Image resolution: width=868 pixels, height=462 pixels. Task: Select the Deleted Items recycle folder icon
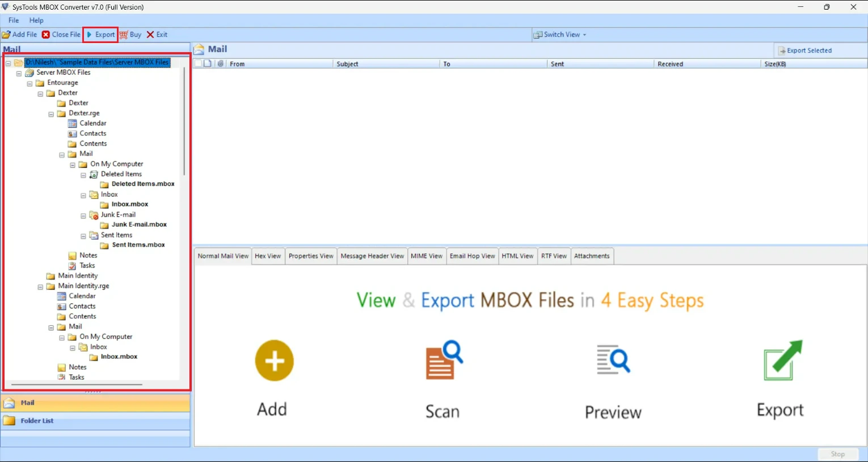(x=94, y=175)
